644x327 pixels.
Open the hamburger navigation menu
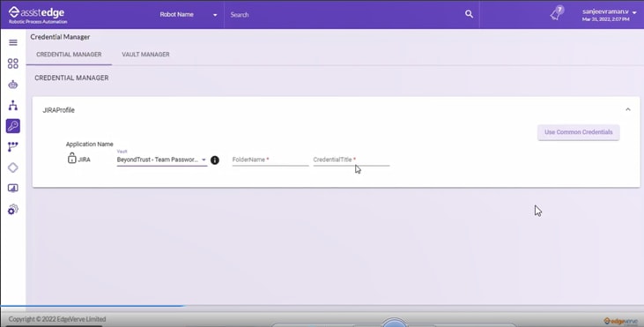click(13, 42)
